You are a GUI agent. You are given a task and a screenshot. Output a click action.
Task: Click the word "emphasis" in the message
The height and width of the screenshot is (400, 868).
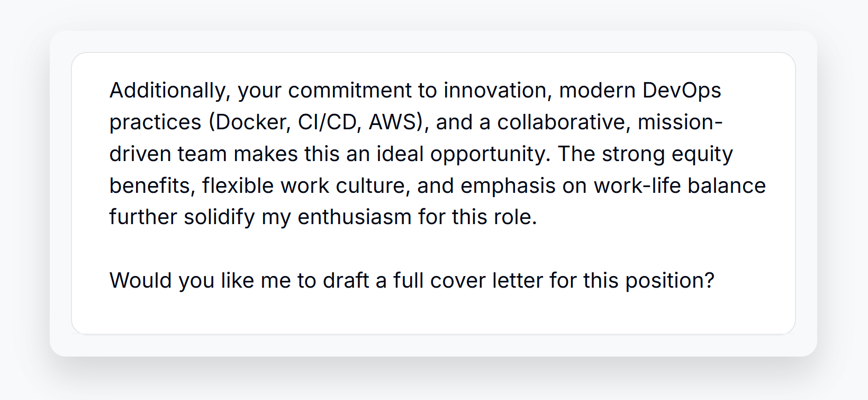[x=508, y=186]
